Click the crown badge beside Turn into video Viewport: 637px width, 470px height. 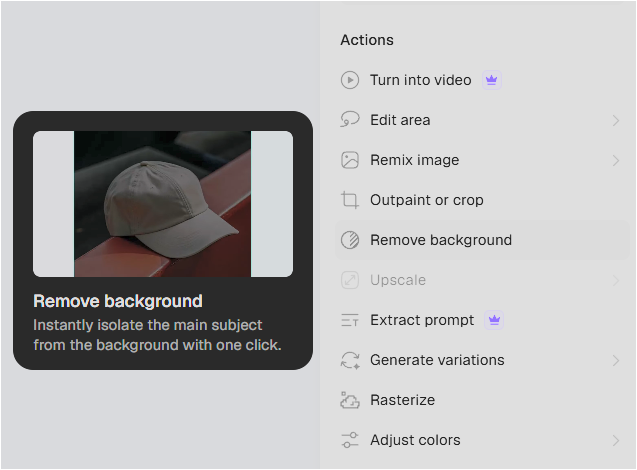(492, 80)
